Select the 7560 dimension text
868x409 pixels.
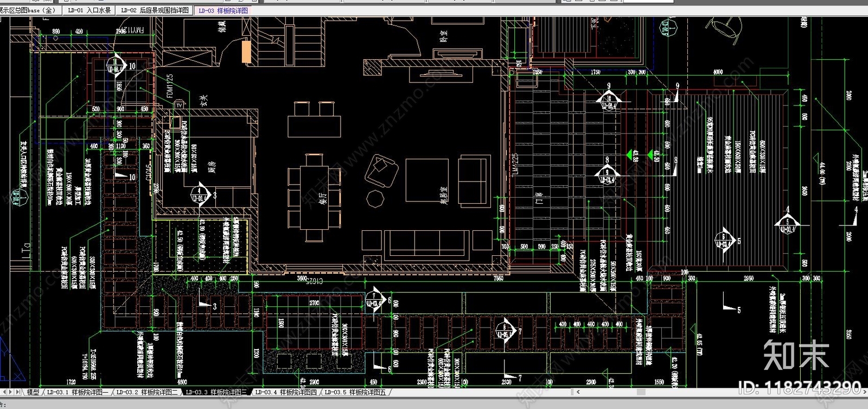pos(498,279)
